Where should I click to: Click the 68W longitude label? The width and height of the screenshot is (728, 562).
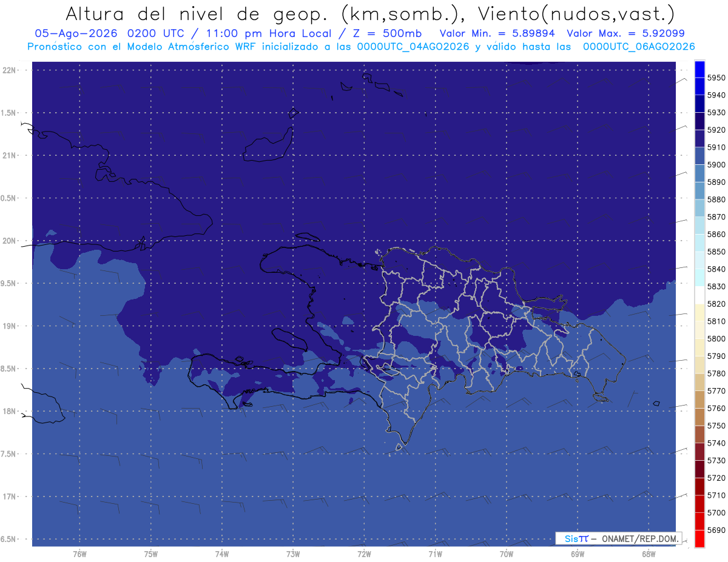[648, 554]
